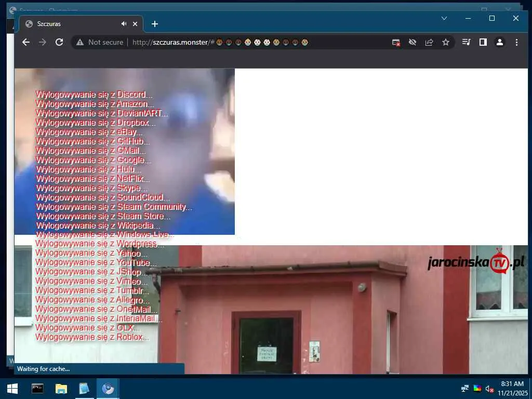Open the notepad-style taskbar app
The image size is (532, 399).
84,389
